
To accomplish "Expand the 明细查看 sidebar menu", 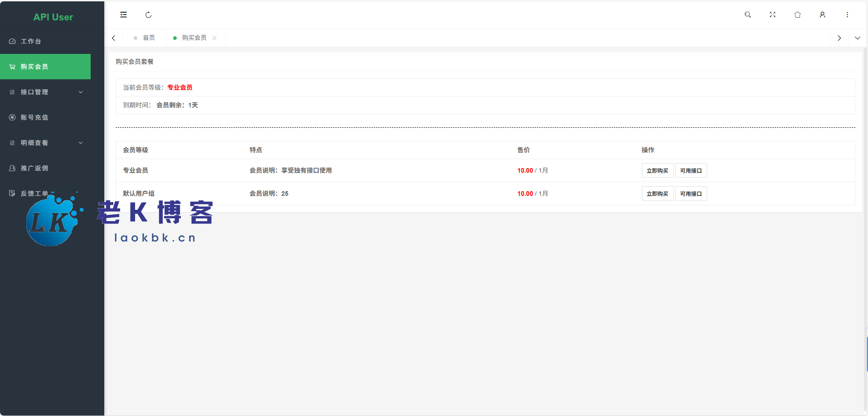I will coord(45,143).
